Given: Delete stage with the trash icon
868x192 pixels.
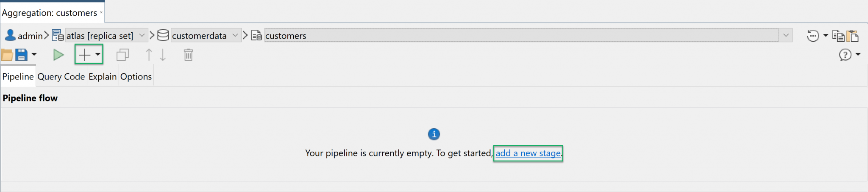Looking at the screenshot, I should (188, 55).
